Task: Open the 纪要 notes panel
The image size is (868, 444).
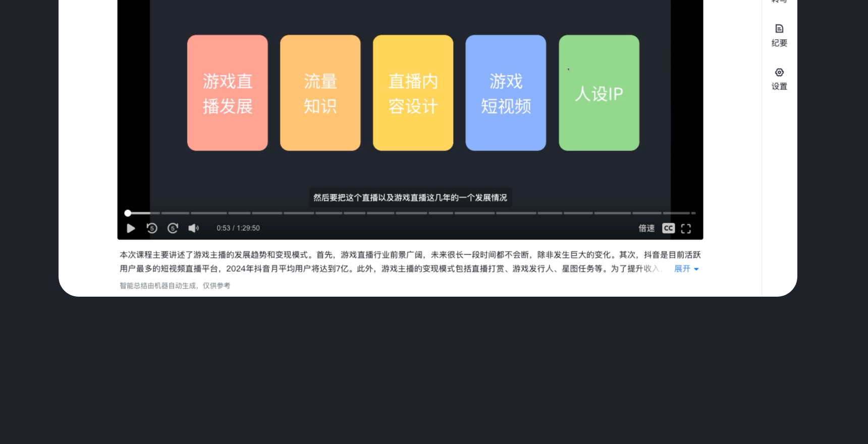Action: pyautogui.click(x=779, y=35)
